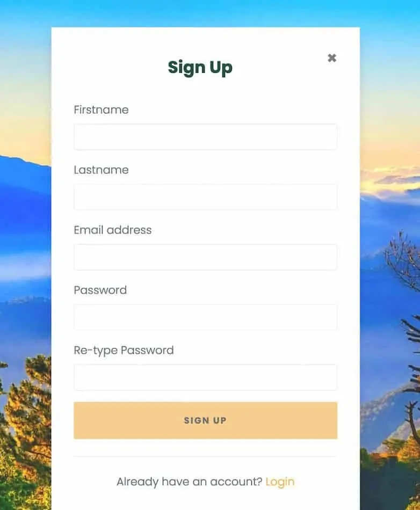420x510 pixels.
Task: Select the Email address input box
Action: coord(205,257)
